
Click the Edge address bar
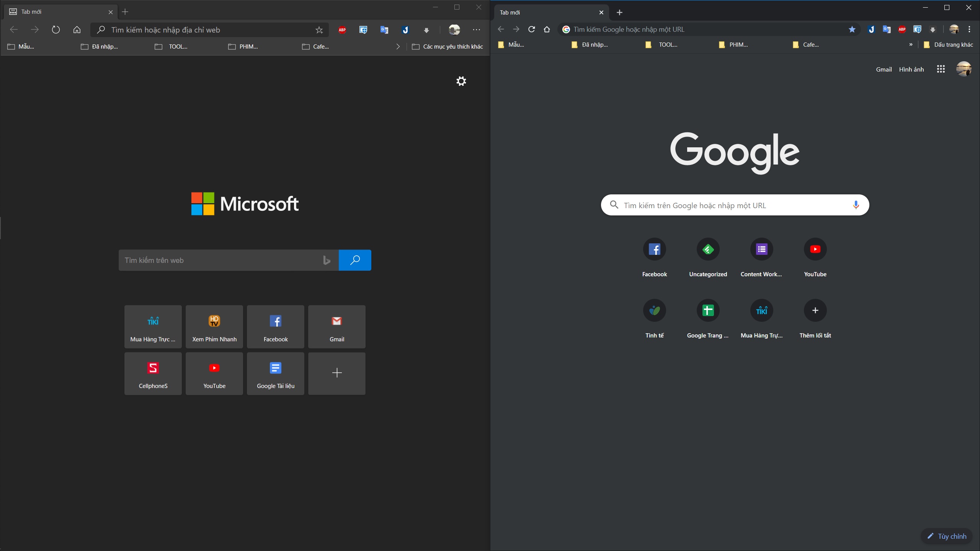[x=210, y=30]
